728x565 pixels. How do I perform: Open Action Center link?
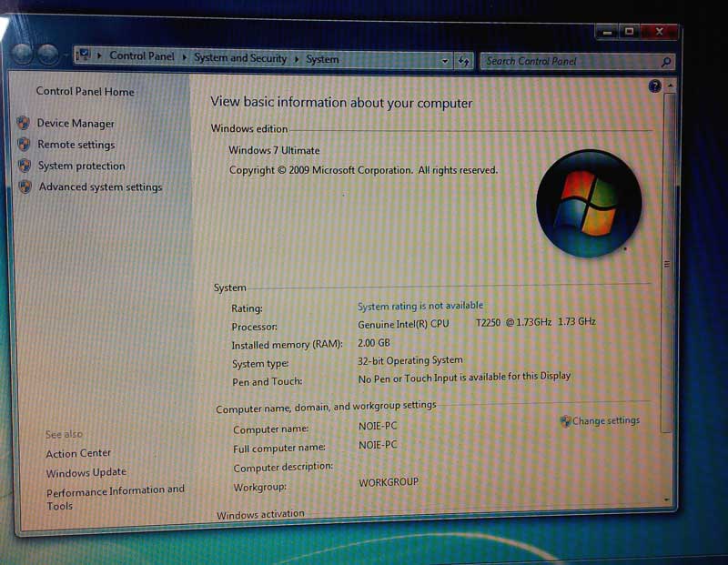(x=78, y=453)
